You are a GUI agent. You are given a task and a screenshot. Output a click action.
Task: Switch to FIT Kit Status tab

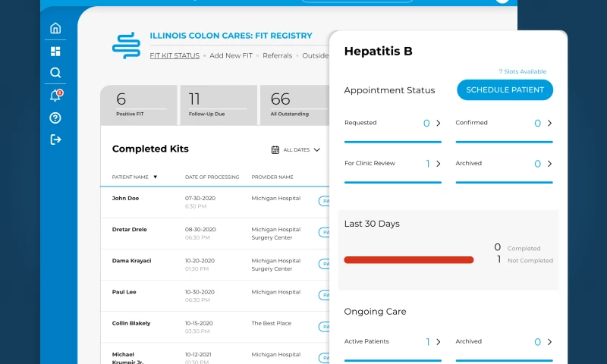click(175, 55)
